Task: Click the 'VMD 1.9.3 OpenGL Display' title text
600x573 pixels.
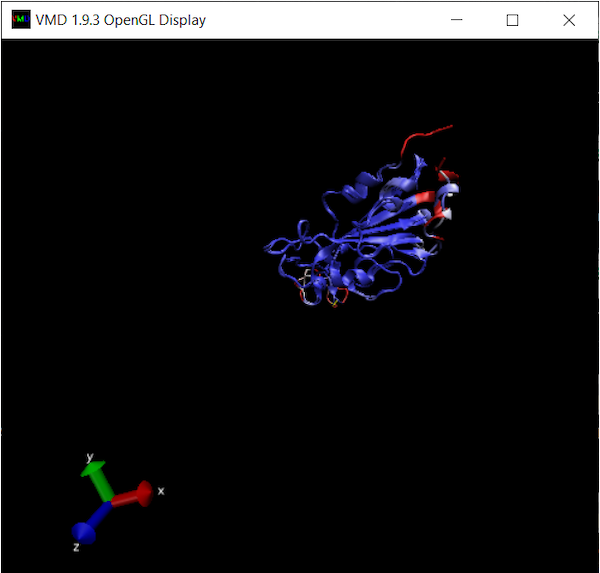Action: (121, 20)
